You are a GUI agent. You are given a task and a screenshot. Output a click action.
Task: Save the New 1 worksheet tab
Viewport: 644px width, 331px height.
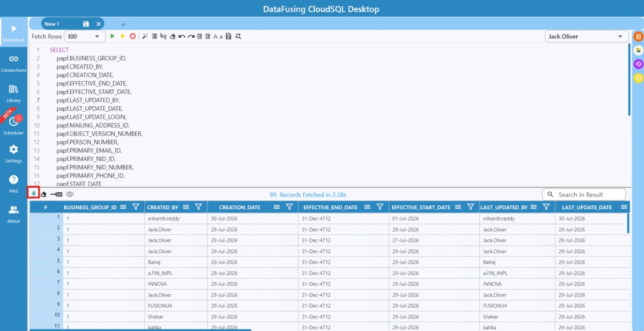click(x=86, y=24)
